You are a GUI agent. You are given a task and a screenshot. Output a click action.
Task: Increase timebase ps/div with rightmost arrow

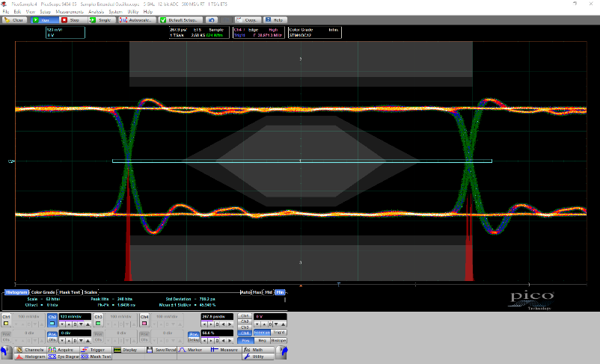(230, 324)
